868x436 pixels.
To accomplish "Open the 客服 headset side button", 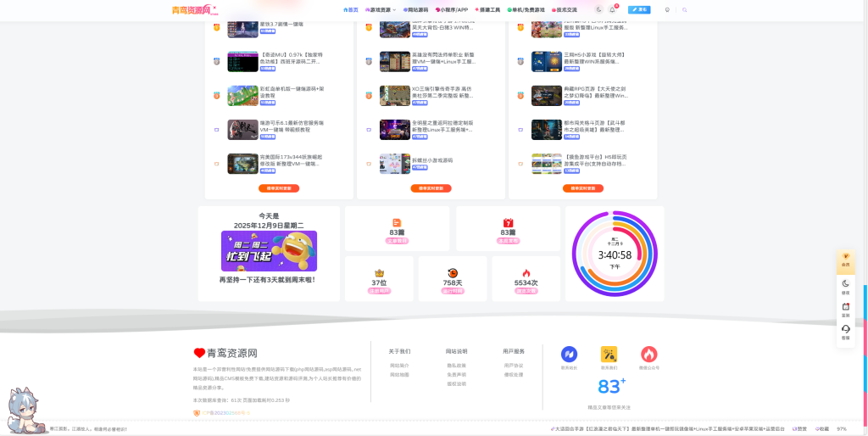I will pos(845,332).
